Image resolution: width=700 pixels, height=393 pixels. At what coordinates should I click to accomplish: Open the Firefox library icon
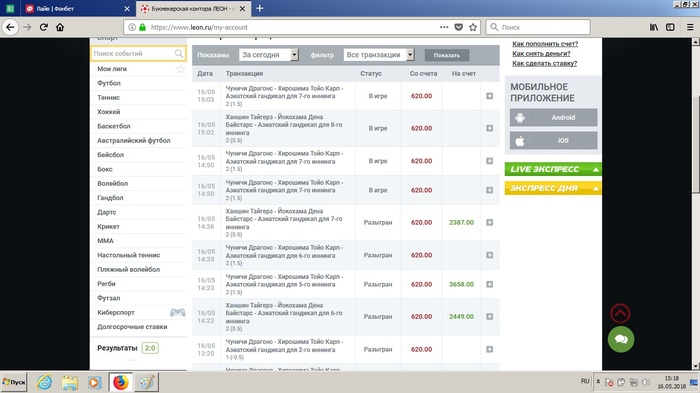[x=654, y=27]
